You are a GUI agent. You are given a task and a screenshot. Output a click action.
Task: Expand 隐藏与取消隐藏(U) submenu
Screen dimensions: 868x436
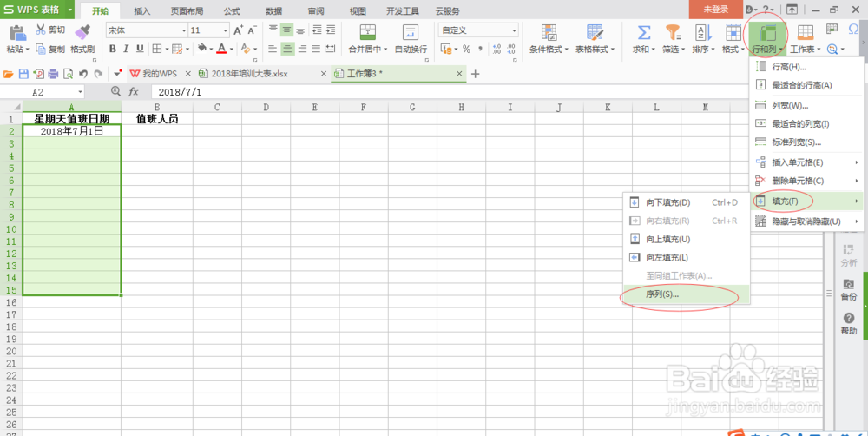(x=806, y=221)
